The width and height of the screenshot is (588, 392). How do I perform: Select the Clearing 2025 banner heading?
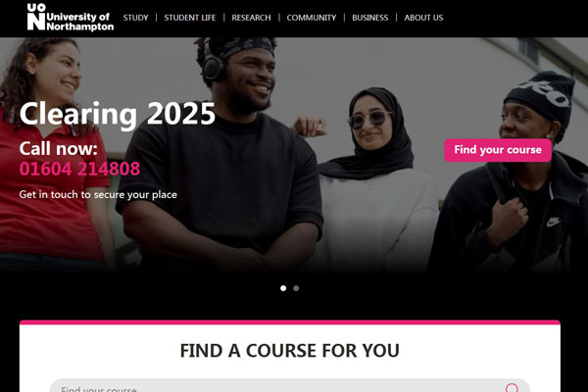point(118,114)
